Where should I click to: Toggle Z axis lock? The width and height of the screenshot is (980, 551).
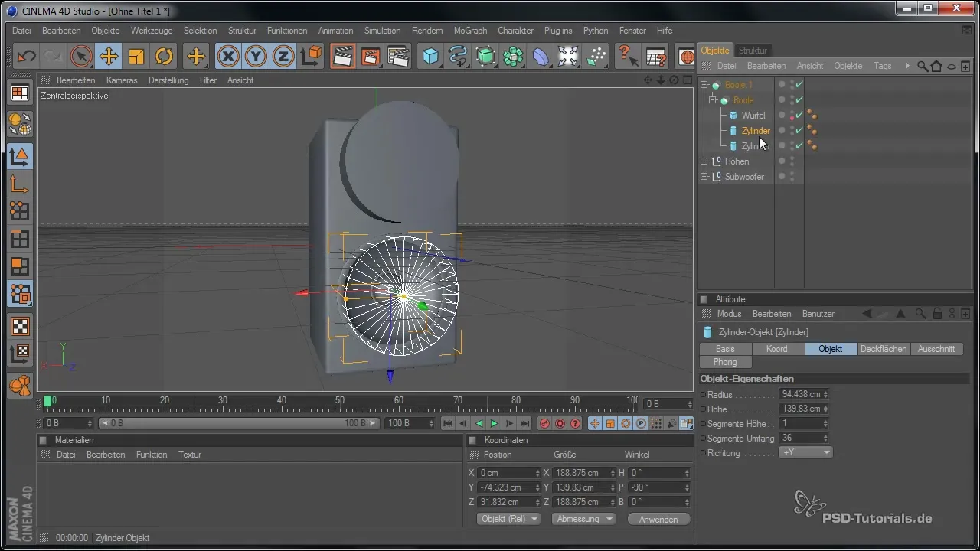(x=283, y=57)
